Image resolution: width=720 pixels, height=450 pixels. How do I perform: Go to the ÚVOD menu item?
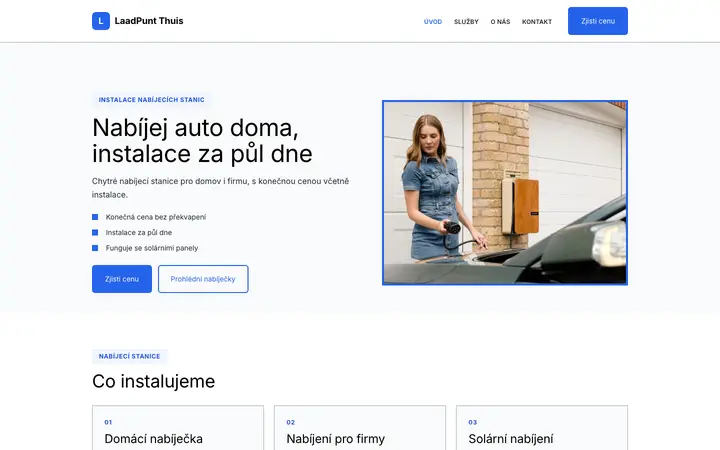(x=433, y=22)
